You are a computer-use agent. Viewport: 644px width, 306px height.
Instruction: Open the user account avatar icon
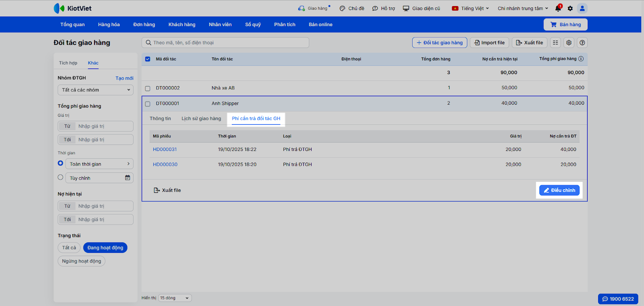(x=582, y=8)
